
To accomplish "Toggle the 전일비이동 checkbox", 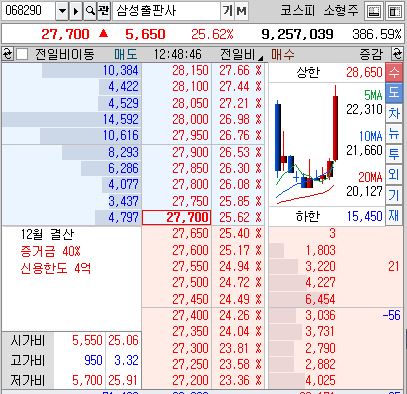I will [22, 54].
